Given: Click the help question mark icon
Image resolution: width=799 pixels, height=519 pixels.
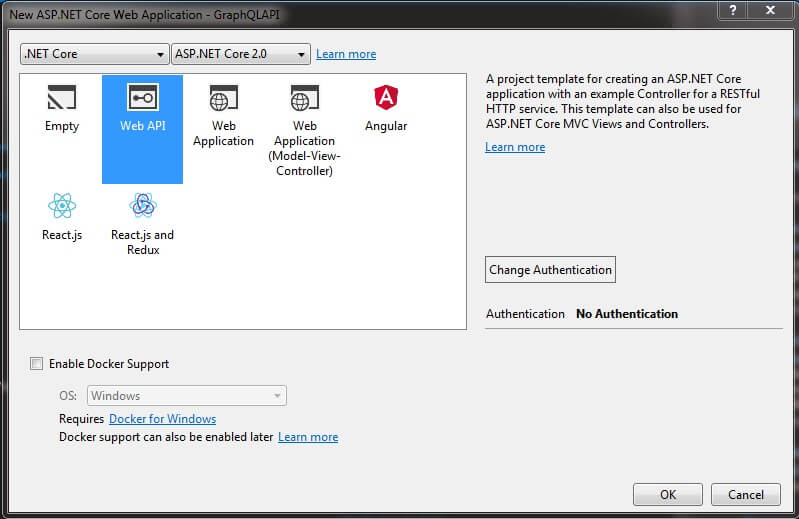Looking at the screenshot, I should pyautogui.click(x=733, y=9).
